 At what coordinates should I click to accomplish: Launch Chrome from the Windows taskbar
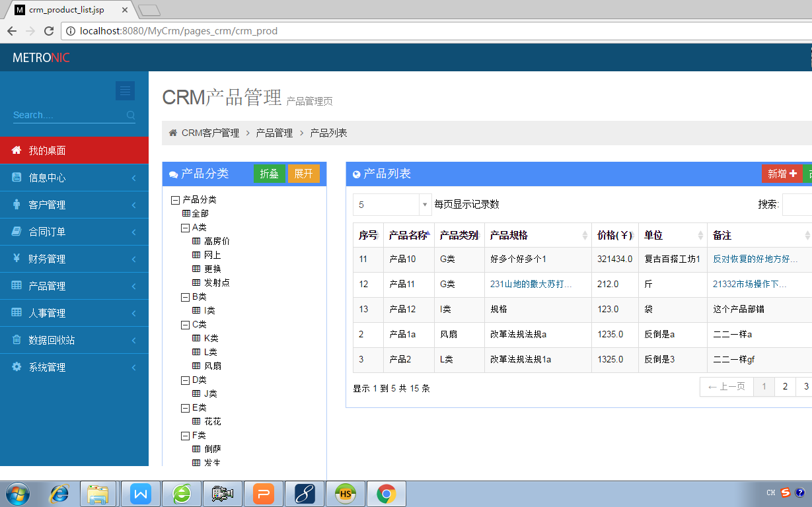click(x=386, y=492)
